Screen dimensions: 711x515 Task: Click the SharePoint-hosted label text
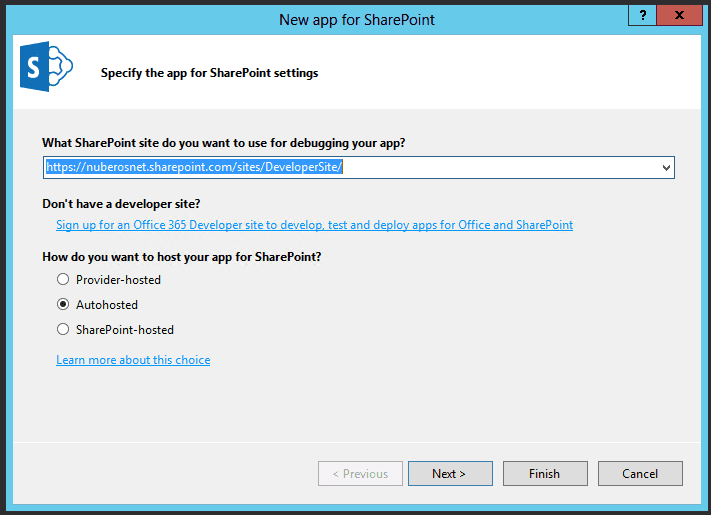coord(125,330)
